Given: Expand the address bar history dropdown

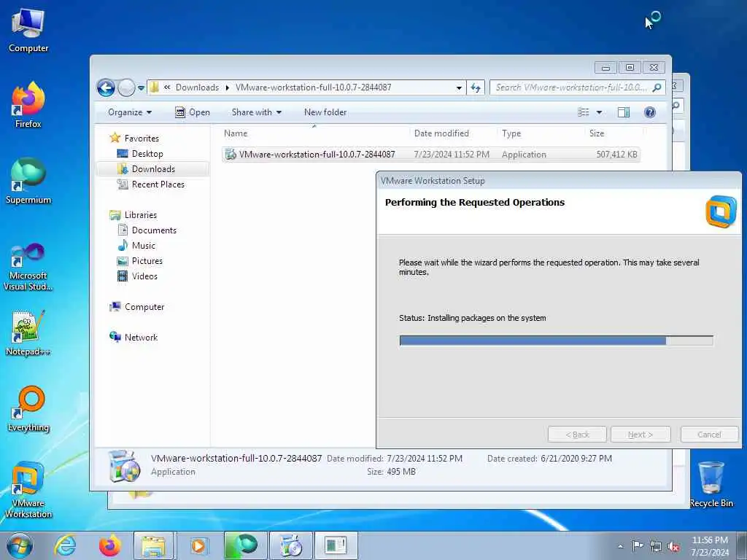Looking at the screenshot, I should (x=459, y=87).
